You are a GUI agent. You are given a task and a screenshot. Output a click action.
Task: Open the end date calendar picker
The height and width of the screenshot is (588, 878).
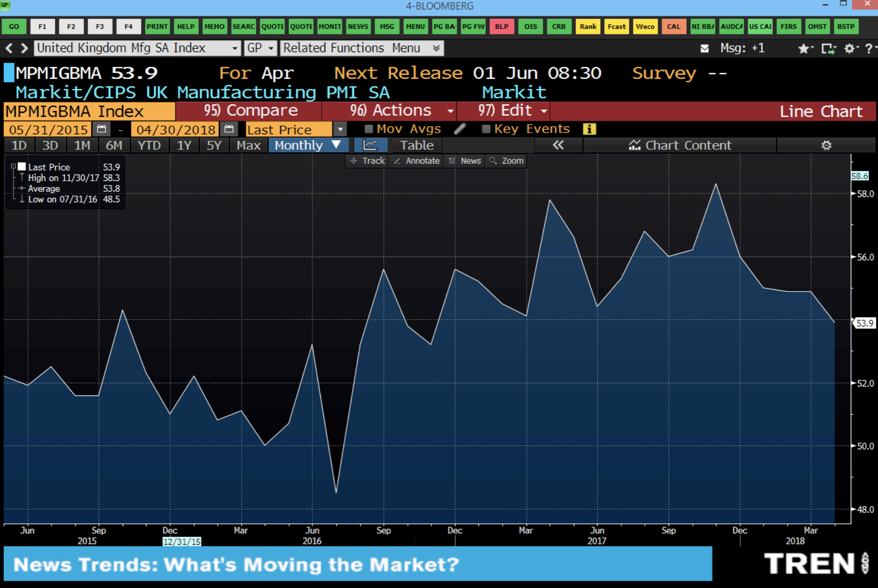click(229, 129)
